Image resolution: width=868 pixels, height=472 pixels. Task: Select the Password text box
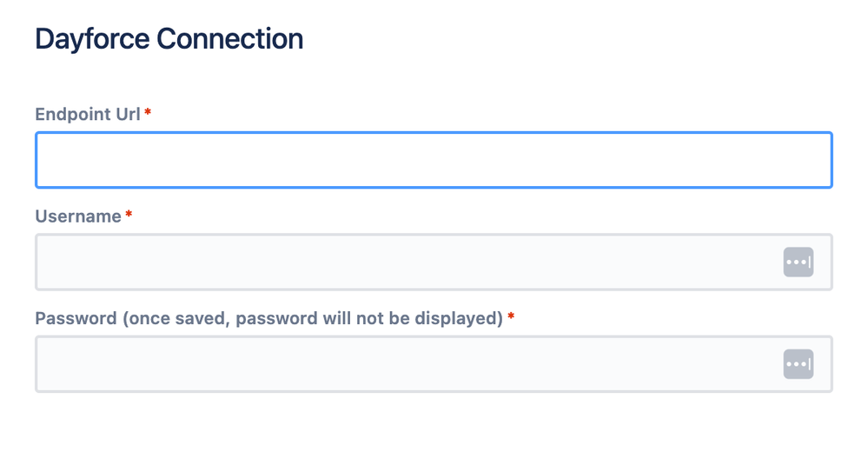pos(434,364)
